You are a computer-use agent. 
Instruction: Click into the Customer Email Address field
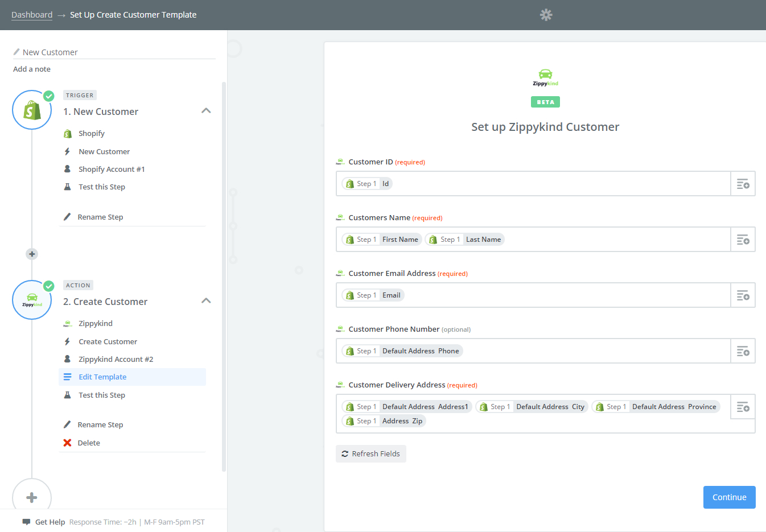pyautogui.click(x=533, y=295)
